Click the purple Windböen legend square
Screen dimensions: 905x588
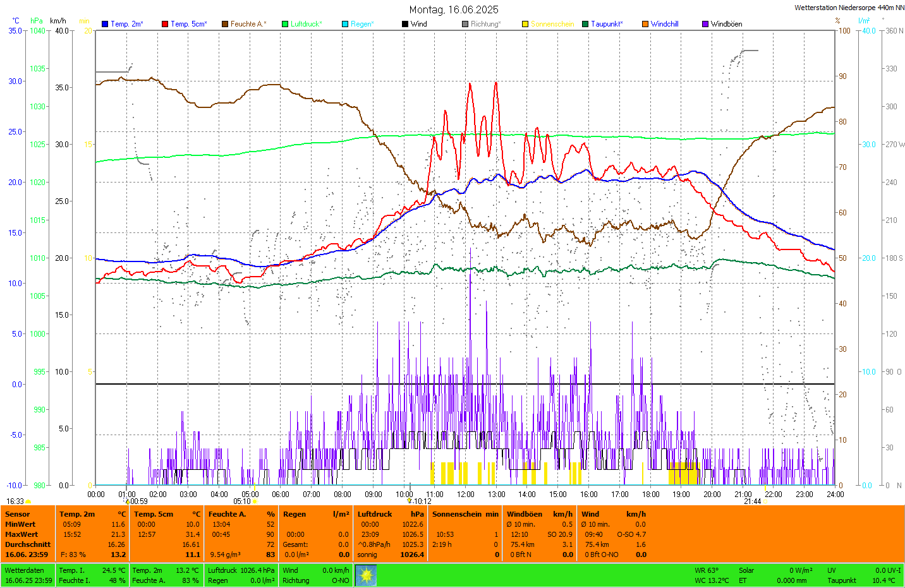pyautogui.click(x=705, y=24)
